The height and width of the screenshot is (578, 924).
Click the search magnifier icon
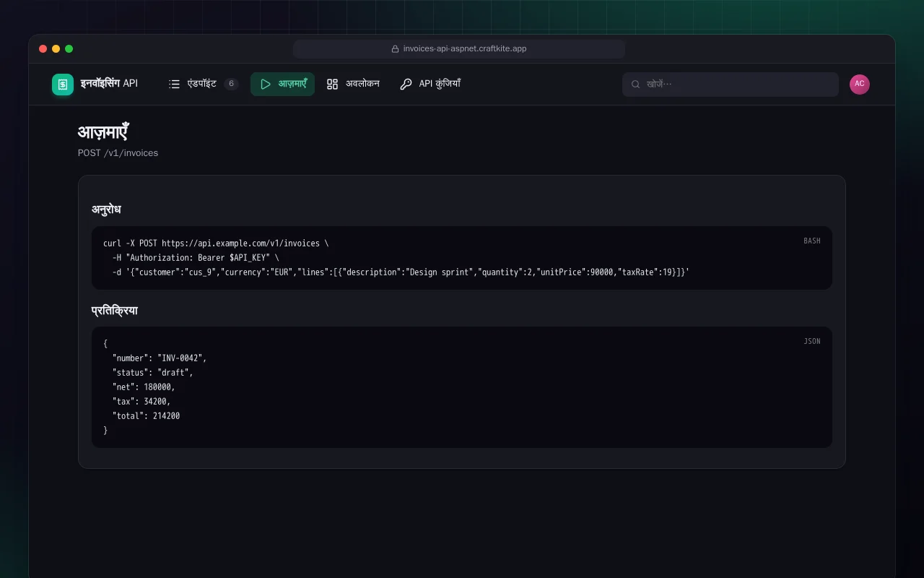tap(636, 84)
